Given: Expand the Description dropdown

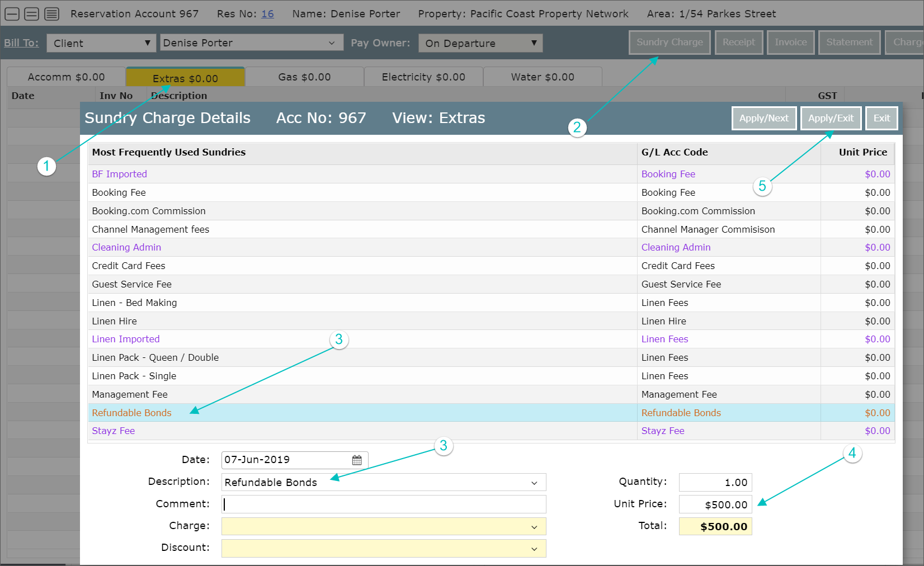Looking at the screenshot, I should coord(534,483).
